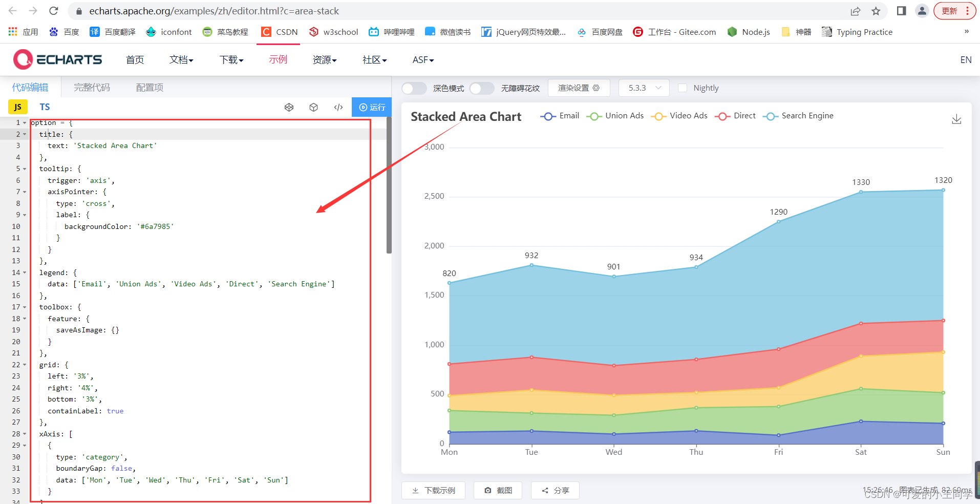The height and width of the screenshot is (504, 980).
Task: Open the 文档 menu
Action: [180, 59]
